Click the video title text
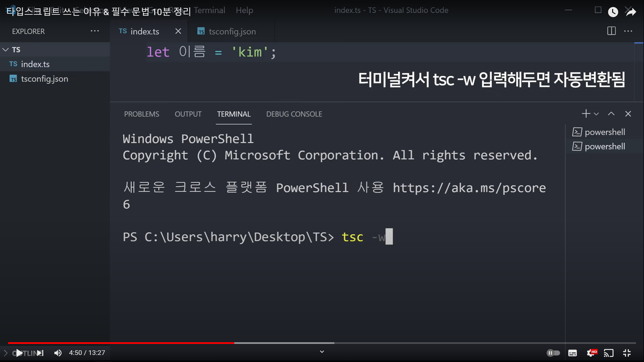644x362 pixels. click(99, 12)
